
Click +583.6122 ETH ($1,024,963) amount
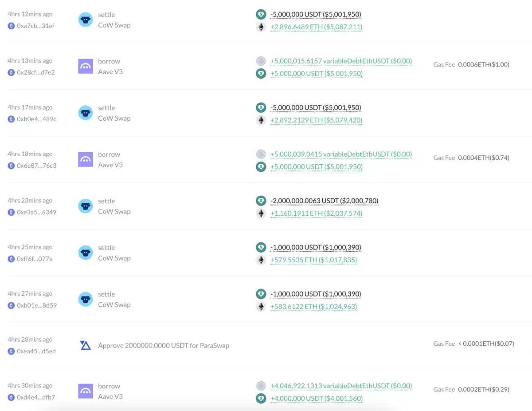(x=313, y=307)
